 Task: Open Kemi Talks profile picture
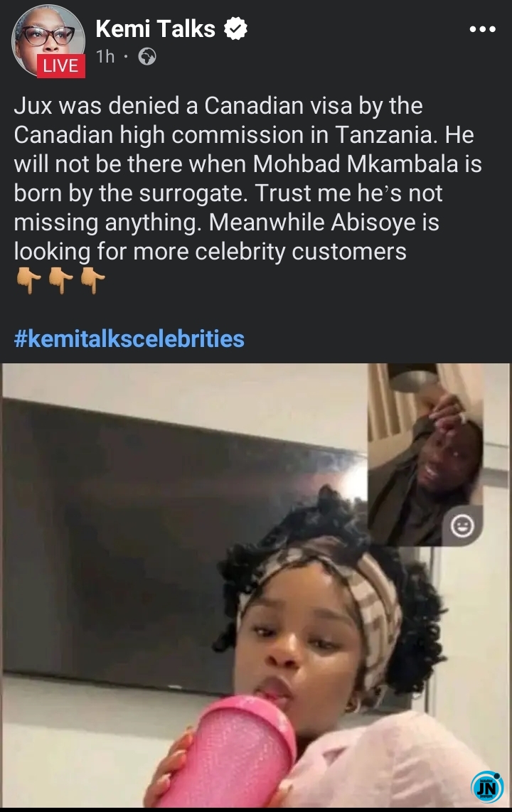48,41
